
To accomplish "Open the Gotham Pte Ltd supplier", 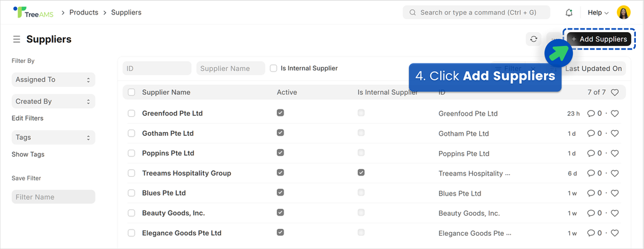I will 168,133.
